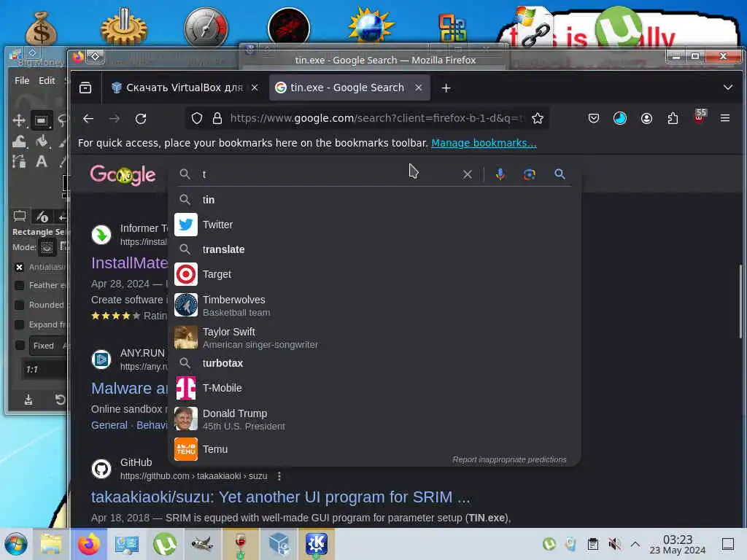Choose the 'tin' search suggestion
The height and width of the screenshot is (560, 747).
coord(374,200)
